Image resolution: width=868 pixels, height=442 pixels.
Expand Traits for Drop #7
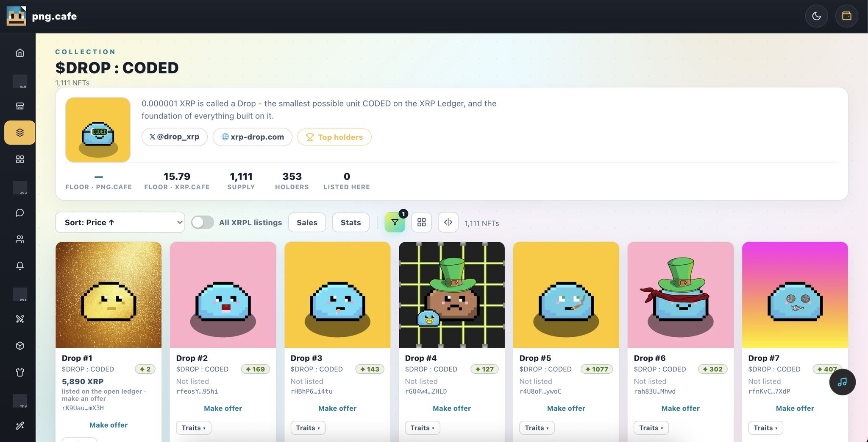point(766,428)
